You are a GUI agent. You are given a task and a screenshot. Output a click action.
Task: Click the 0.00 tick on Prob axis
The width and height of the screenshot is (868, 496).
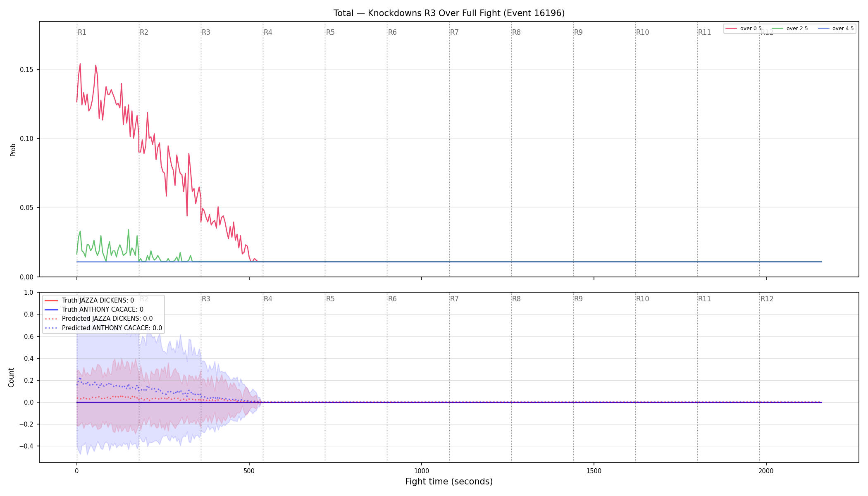pyautogui.click(x=27, y=277)
